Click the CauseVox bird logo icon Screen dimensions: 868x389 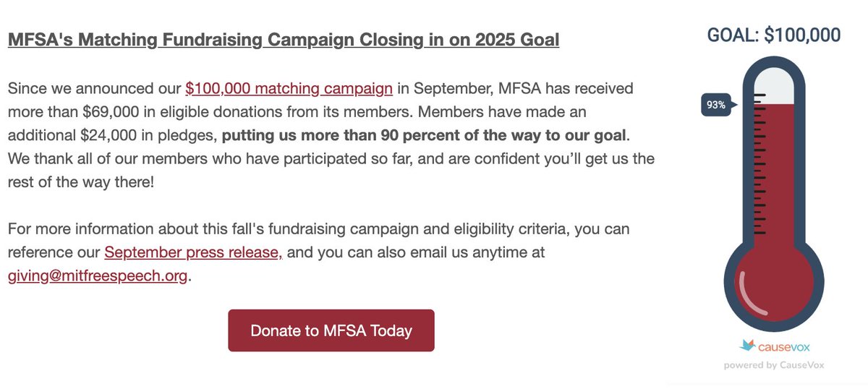(747, 346)
